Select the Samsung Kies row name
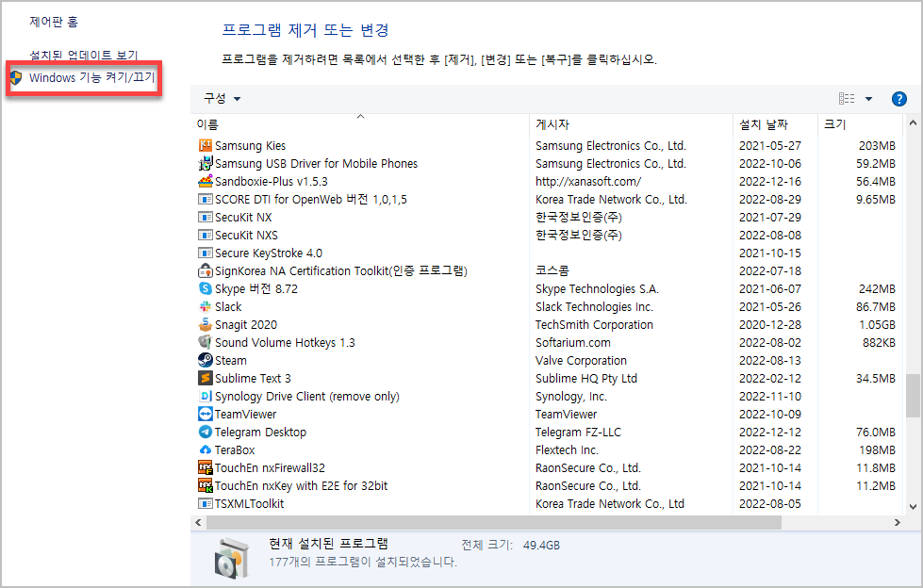The image size is (923, 588). point(250,145)
